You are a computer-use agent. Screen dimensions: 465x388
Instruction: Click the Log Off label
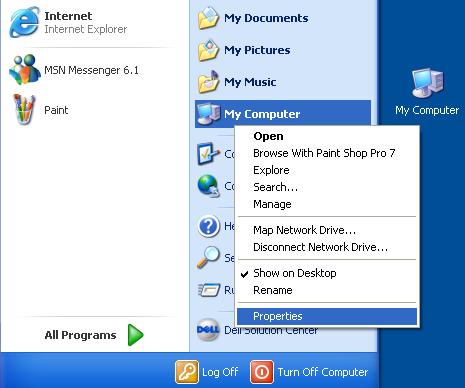pyautogui.click(x=220, y=372)
